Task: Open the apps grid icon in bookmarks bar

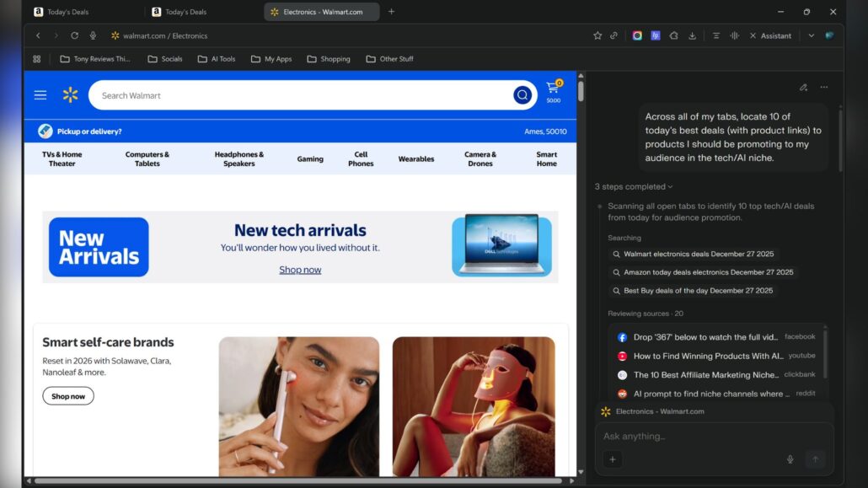Action: pos(37,59)
